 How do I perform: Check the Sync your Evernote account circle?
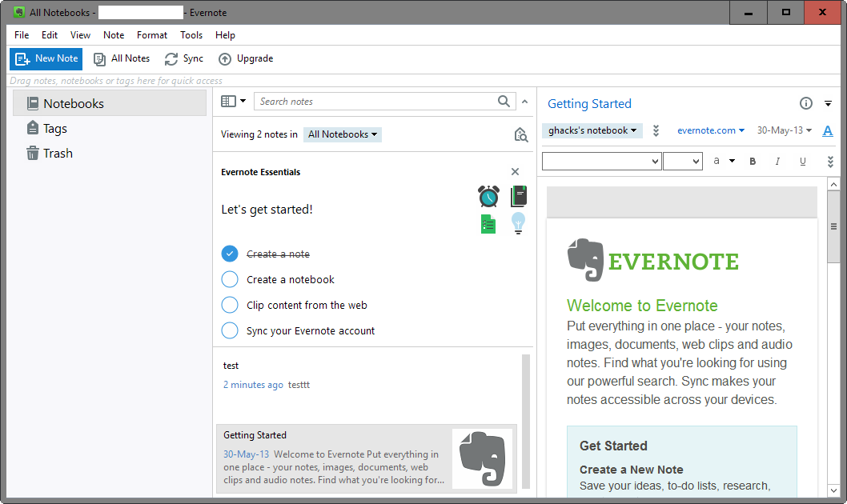click(230, 330)
